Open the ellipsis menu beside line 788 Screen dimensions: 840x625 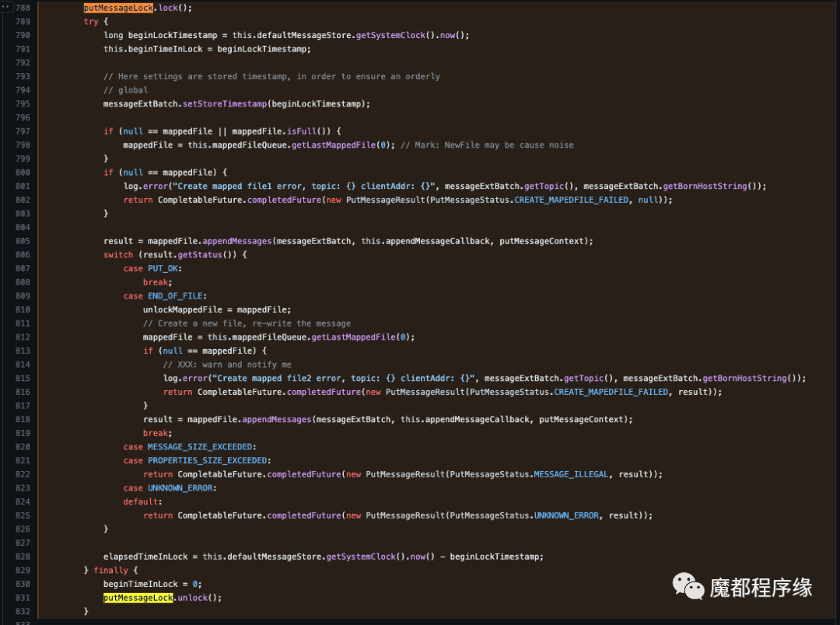(6, 7)
